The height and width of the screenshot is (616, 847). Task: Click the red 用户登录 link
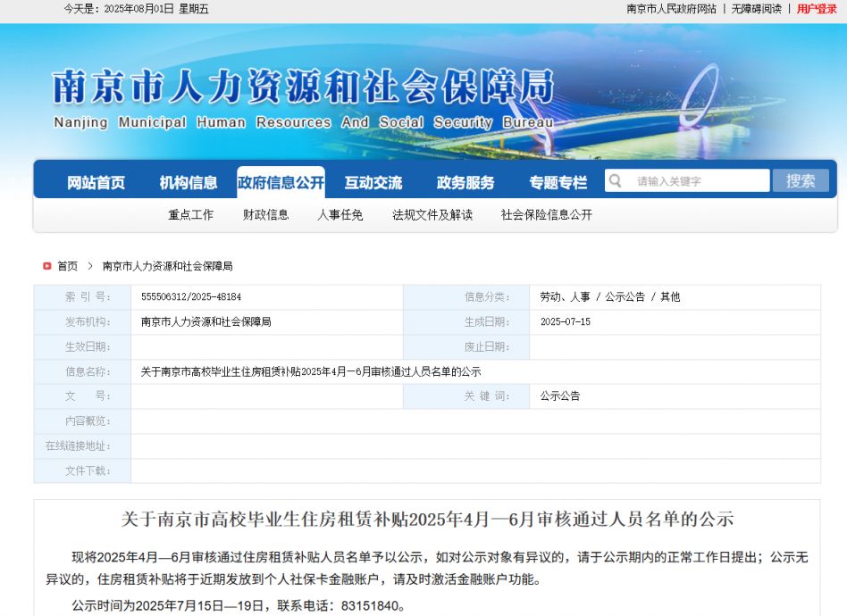[x=817, y=9]
